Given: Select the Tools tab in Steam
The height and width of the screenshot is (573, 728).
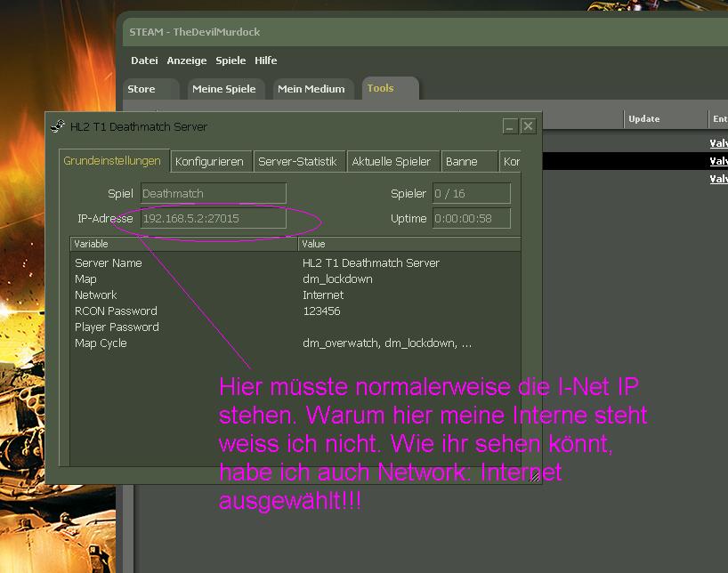Looking at the screenshot, I should pyautogui.click(x=390, y=88).
